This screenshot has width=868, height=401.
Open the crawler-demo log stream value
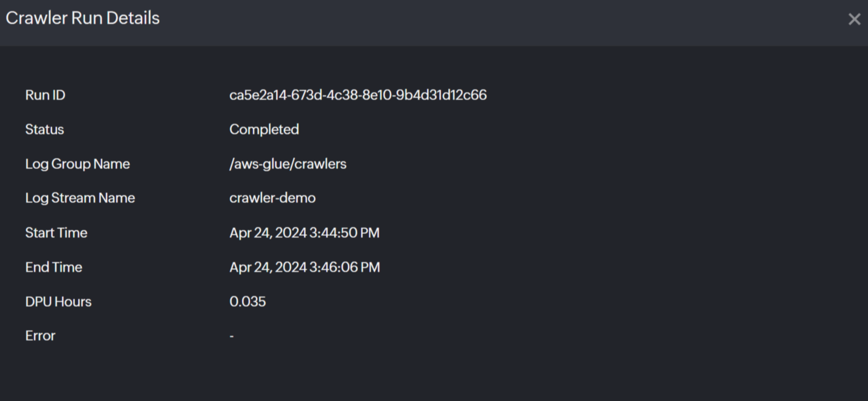(273, 198)
